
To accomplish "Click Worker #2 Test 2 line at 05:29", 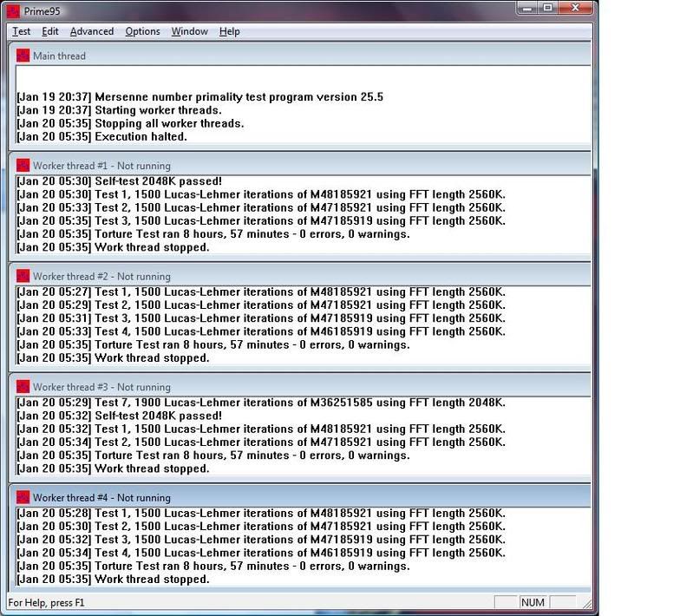I will coord(261,305).
